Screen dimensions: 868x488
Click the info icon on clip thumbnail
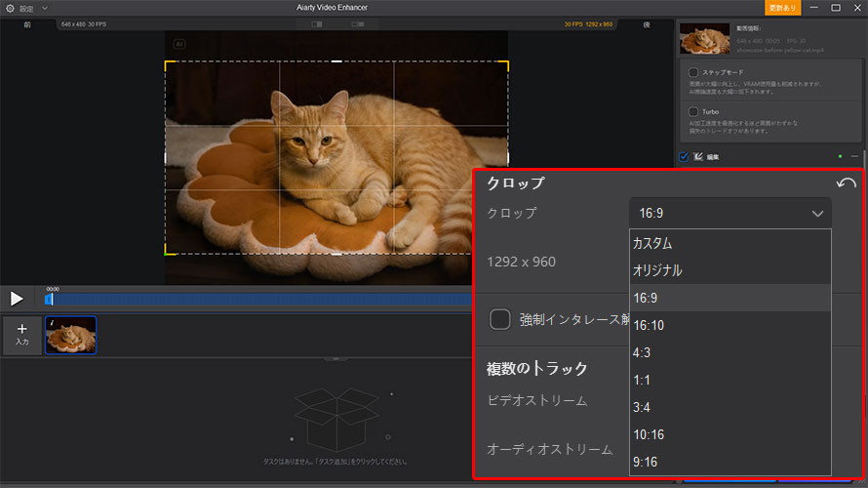tap(51, 321)
